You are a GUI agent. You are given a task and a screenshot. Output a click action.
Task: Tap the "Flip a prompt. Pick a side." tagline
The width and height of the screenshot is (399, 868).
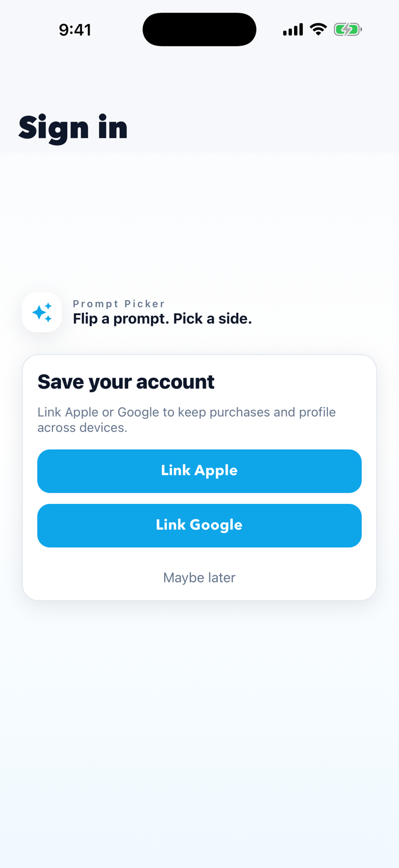click(162, 319)
